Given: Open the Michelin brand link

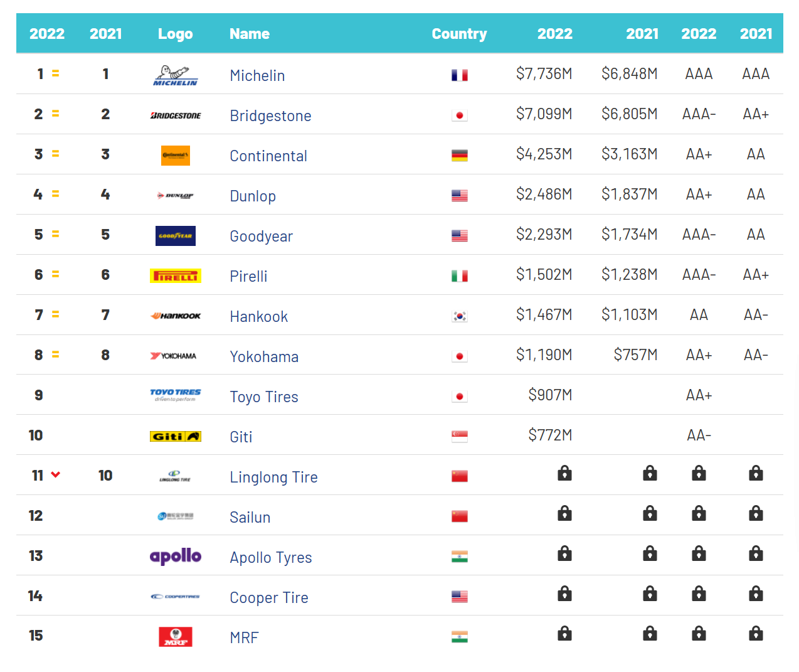Looking at the screenshot, I should tap(257, 75).
